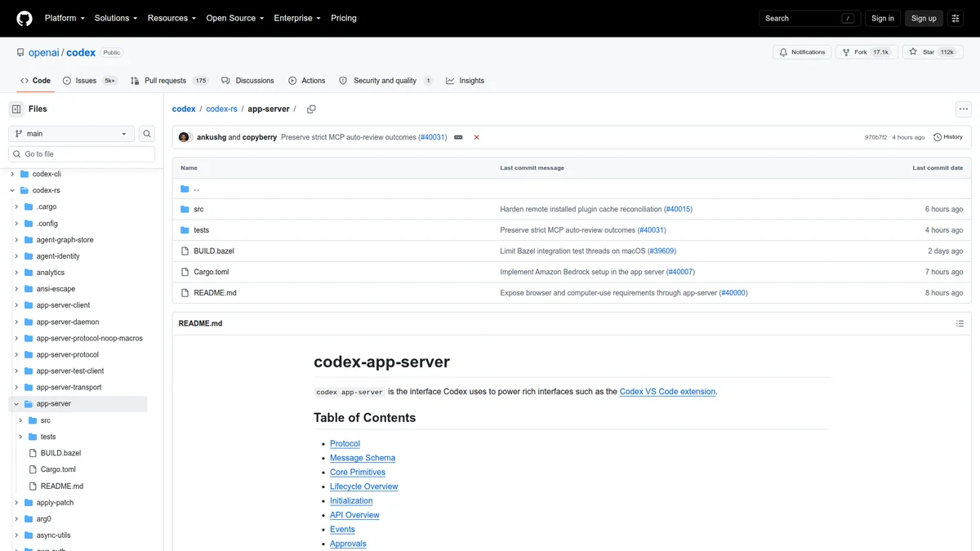Expand tests subfolder under app-server
The height and width of the screenshot is (551, 980).
tap(20, 437)
